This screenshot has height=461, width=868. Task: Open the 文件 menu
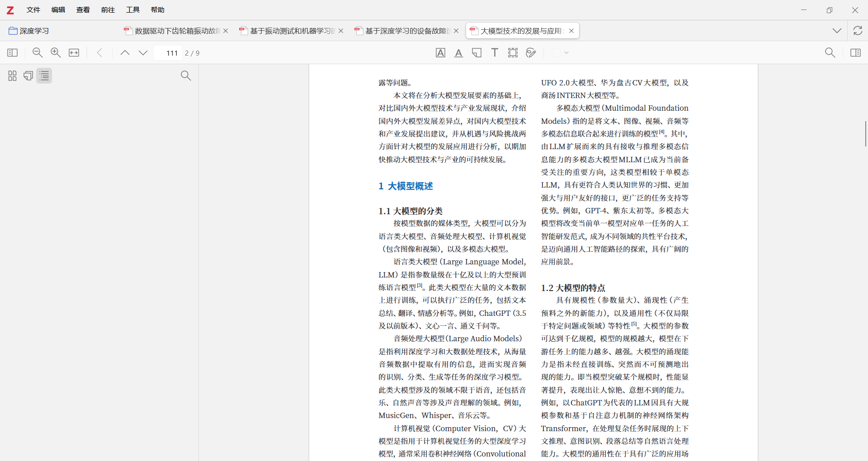33,10
